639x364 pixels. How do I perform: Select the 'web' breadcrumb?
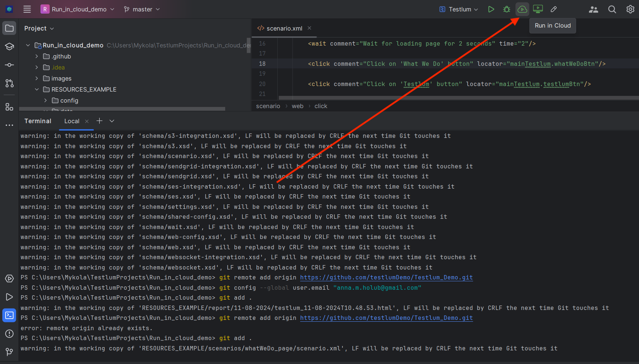pos(298,106)
